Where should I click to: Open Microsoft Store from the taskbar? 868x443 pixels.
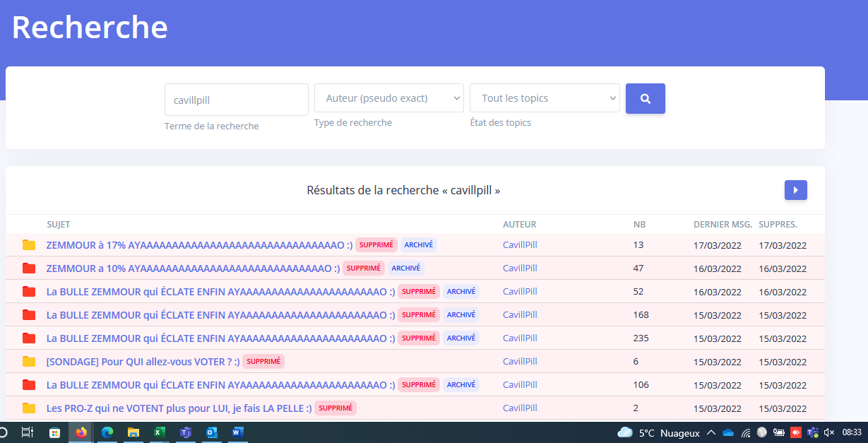point(54,432)
